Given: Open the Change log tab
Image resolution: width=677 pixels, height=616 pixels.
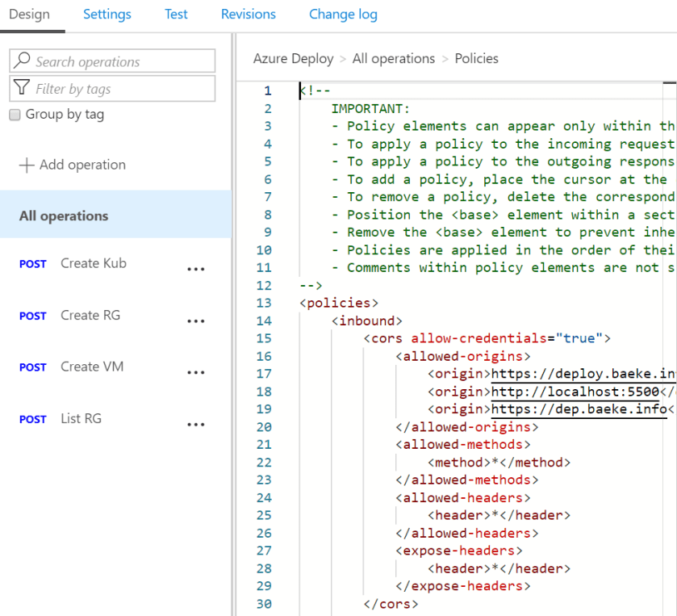Looking at the screenshot, I should [343, 15].
